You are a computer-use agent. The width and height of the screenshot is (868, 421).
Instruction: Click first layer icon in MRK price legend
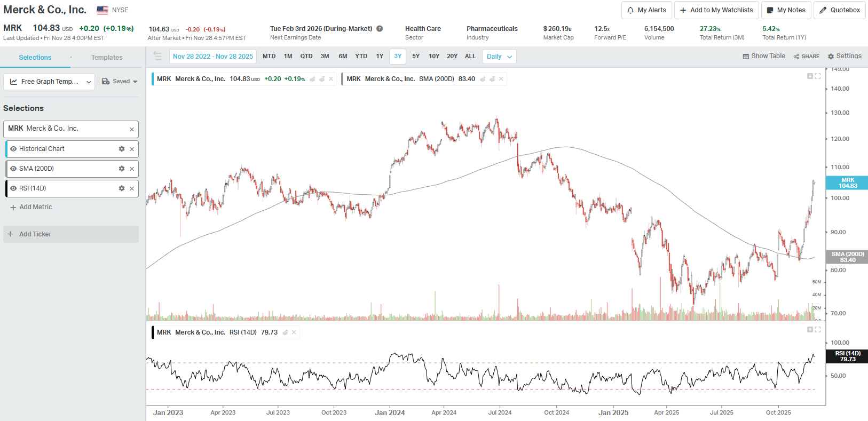[313, 79]
